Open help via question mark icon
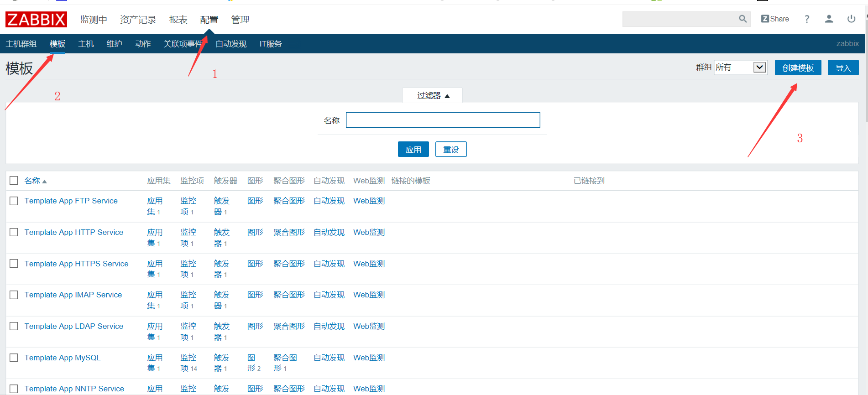The image size is (868, 395). (807, 19)
